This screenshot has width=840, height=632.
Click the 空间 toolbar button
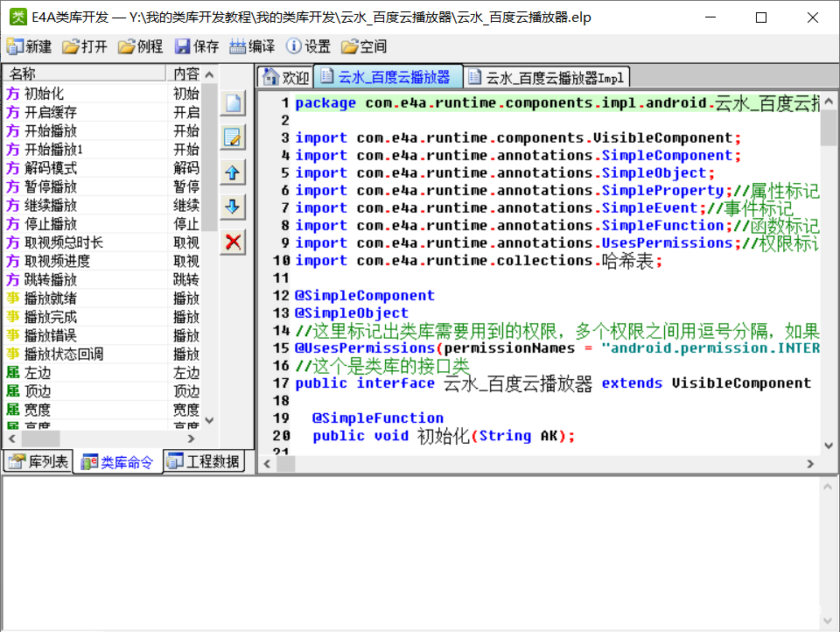coord(364,46)
